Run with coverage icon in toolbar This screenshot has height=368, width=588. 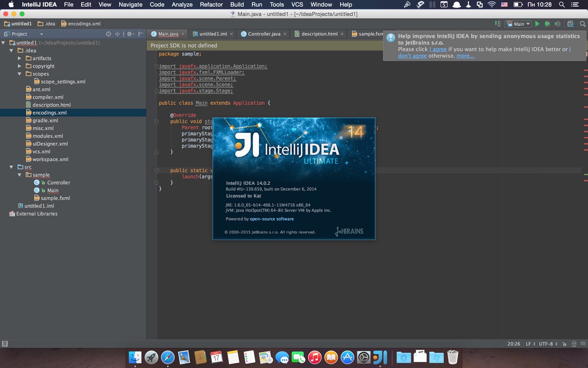(557, 24)
